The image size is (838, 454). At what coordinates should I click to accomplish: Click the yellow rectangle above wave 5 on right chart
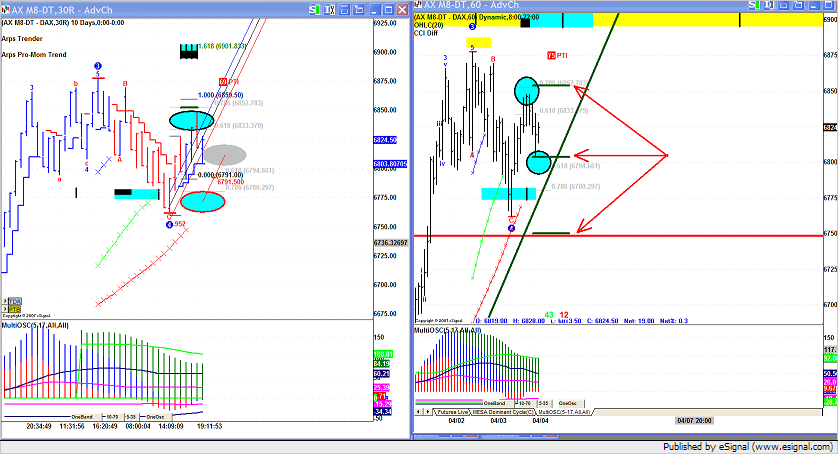coord(478,42)
